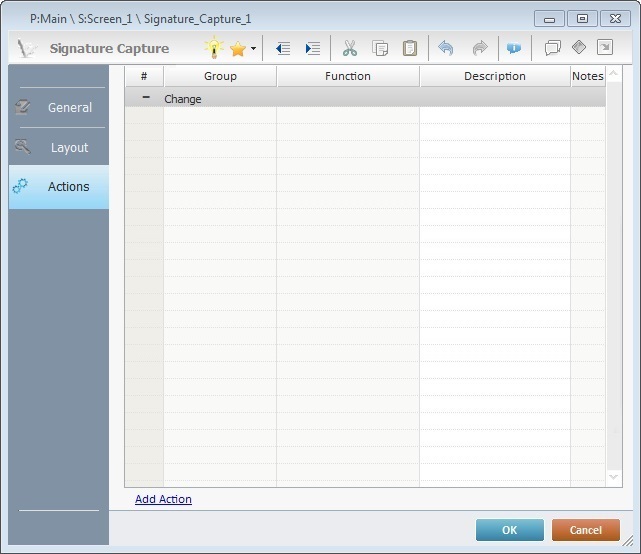Click the redo arrow icon
The image size is (641, 554).
[479, 48]
